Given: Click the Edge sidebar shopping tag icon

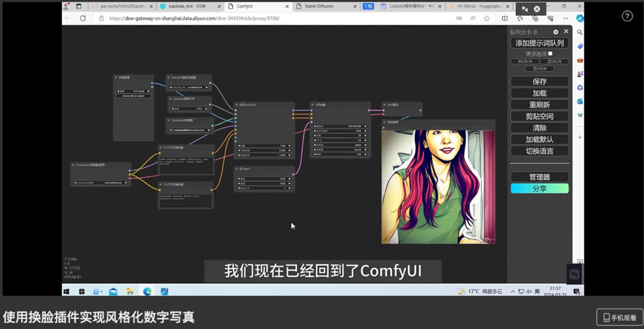Looking at the screenshot, I should click(x=580, y=46).
